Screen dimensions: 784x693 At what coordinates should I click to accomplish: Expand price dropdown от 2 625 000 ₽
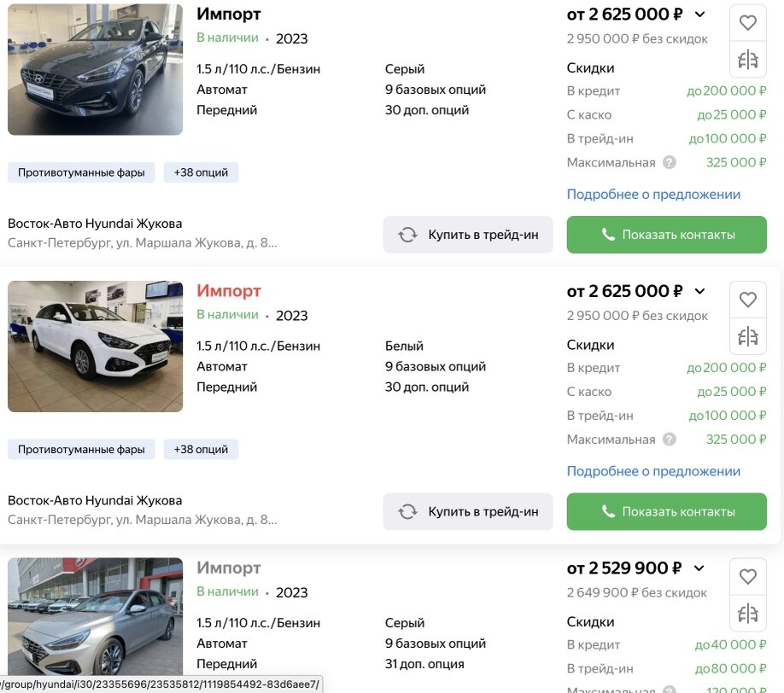click(699, 15)
